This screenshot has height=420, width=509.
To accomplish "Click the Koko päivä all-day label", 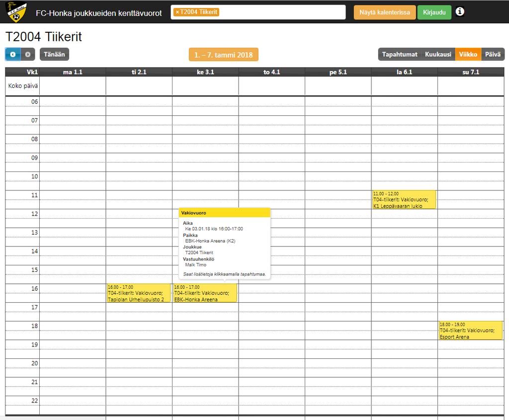I will [23, 85].
